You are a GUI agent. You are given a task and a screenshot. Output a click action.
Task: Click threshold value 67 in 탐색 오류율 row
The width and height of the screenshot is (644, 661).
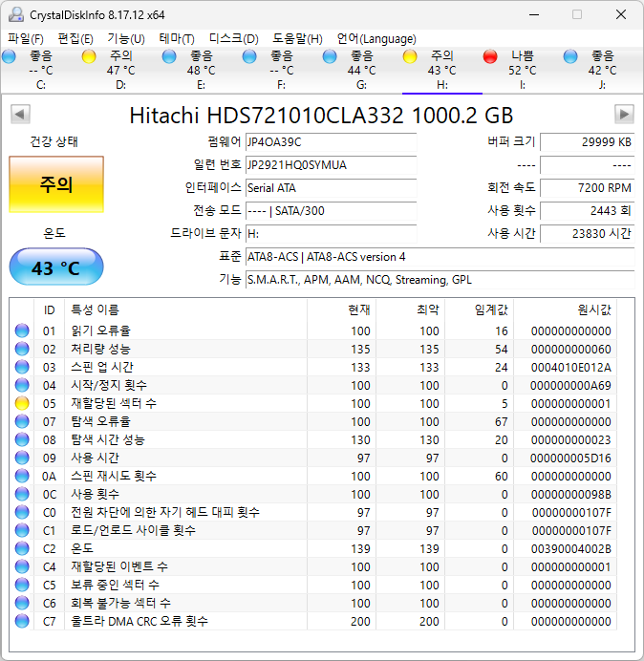(501, 421)
